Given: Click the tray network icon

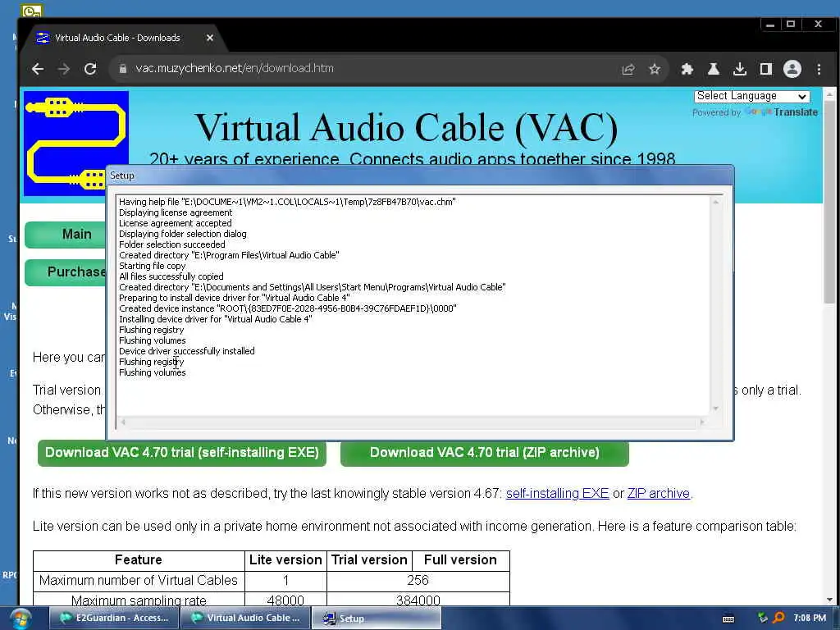Looking at the screenshot, I should [762, 618].
